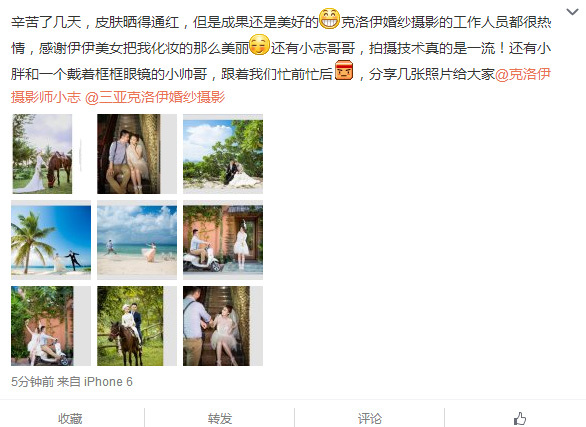Open the last staircase couple thumbnail
This screenshot has width=586, height=427.
(223, 326)
